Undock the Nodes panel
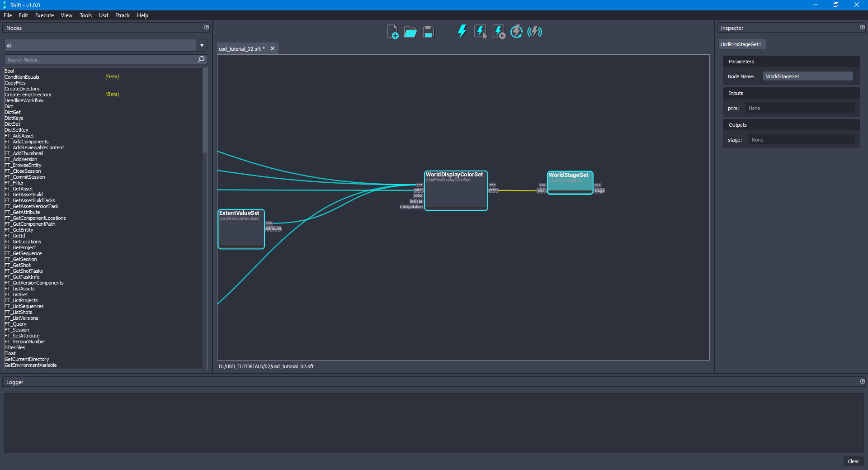The width and height of the screenshot is (868, 470). coord(206,27)
